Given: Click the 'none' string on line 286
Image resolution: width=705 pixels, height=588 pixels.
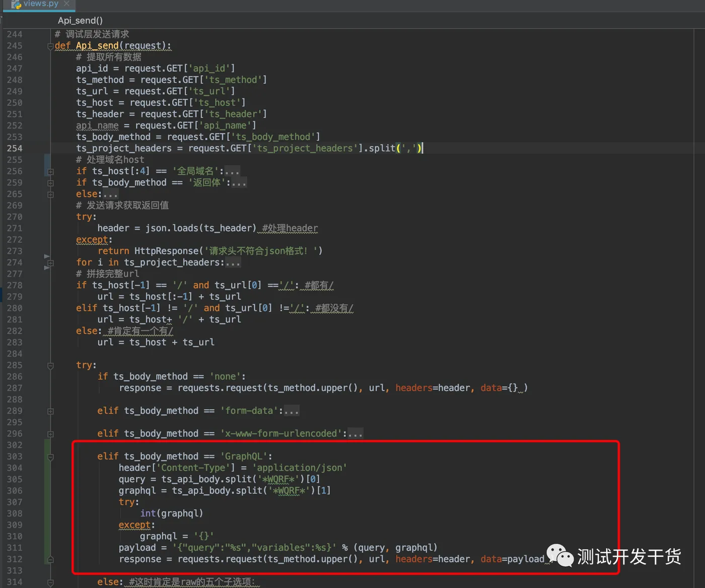Looking at the screenshot, I should click(x=225, y=376).
